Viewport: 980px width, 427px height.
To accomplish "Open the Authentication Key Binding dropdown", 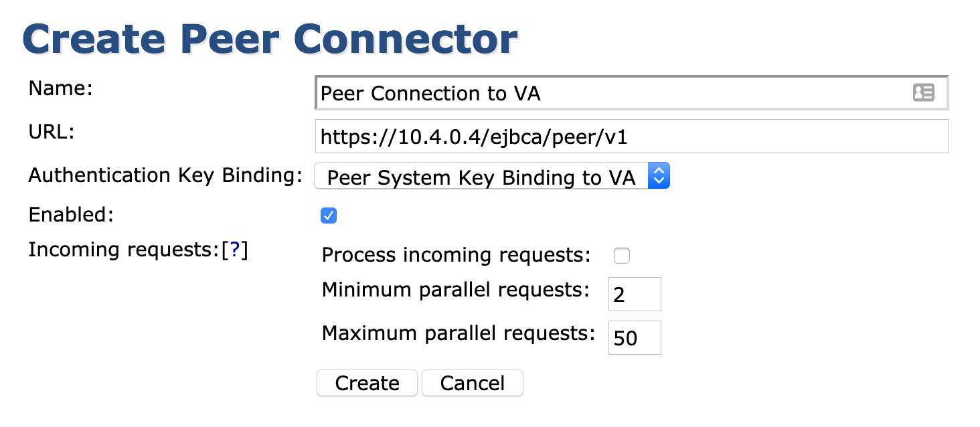I will tap(492, 177).
